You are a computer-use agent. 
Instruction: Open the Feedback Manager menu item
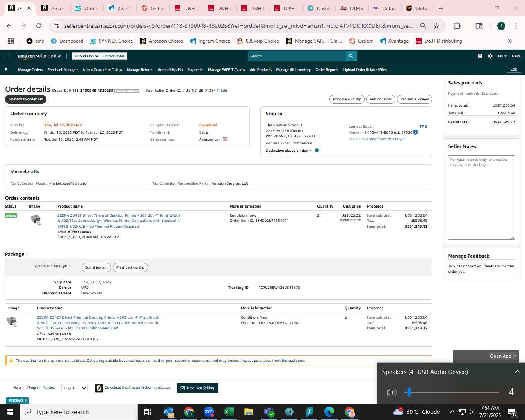[x=63, y=70]
